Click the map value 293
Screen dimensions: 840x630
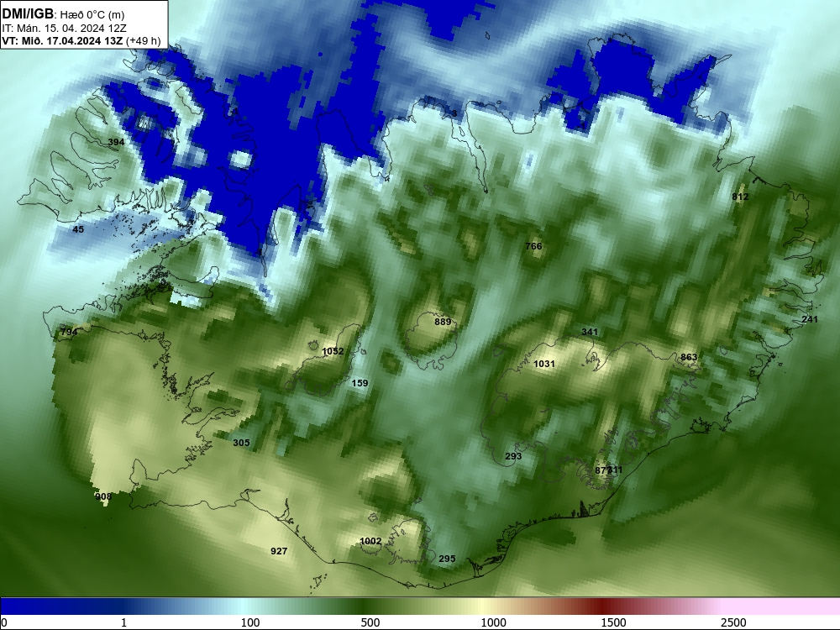point(513,456)
